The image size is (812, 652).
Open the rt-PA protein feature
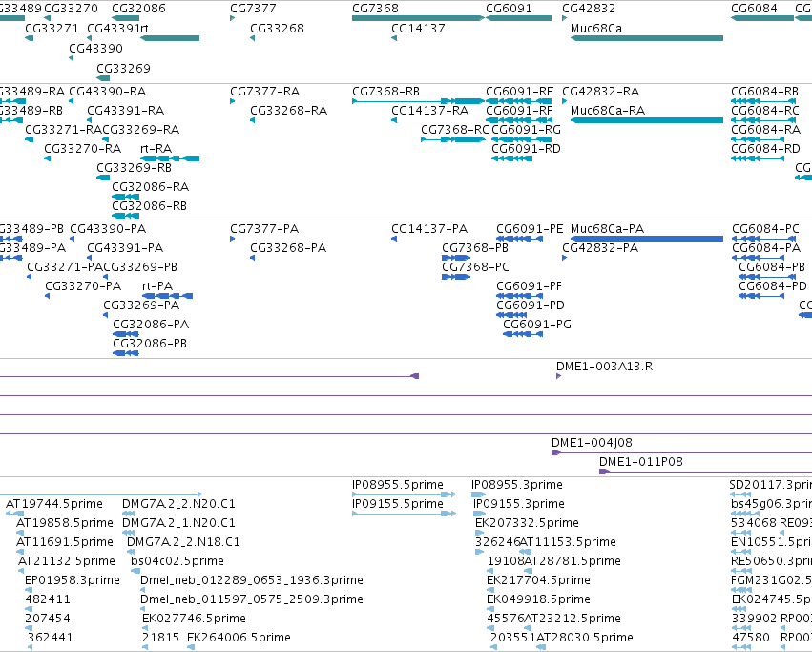[x=167, y=296]
